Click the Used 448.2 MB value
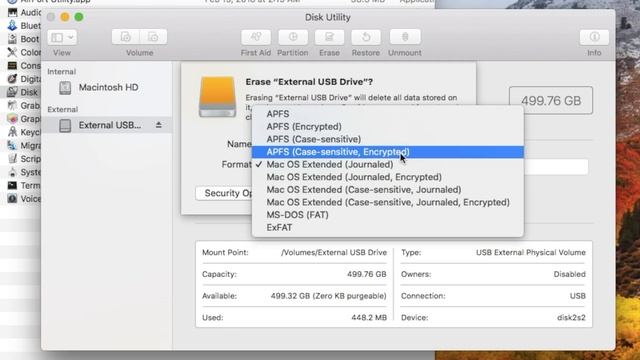 coord(369,318)
